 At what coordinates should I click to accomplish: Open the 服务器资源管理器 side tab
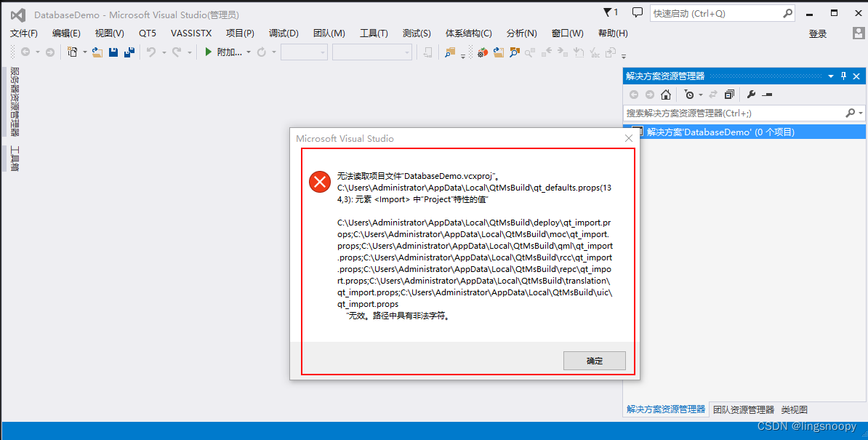tap(15, 101)
